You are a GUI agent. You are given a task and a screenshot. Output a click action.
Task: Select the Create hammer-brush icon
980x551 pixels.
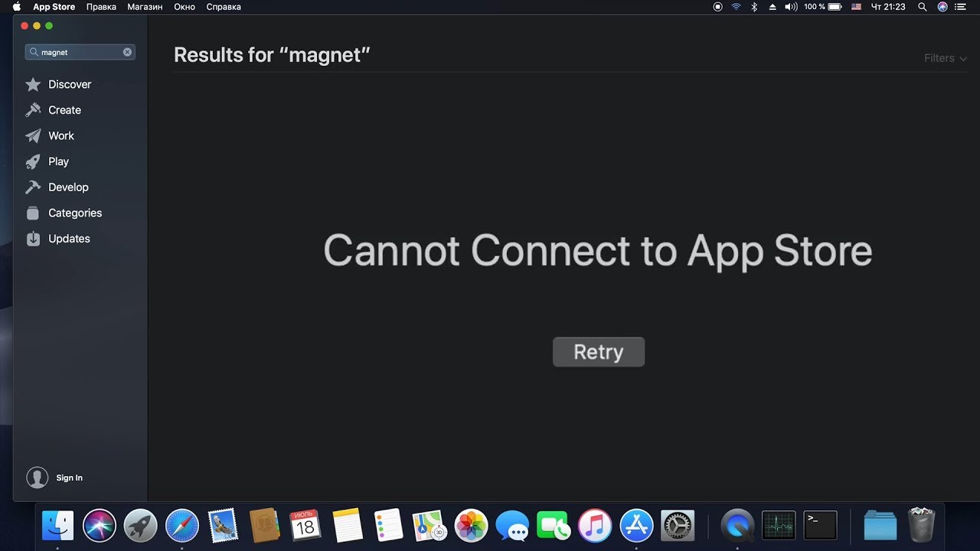(x=33, y=110)
